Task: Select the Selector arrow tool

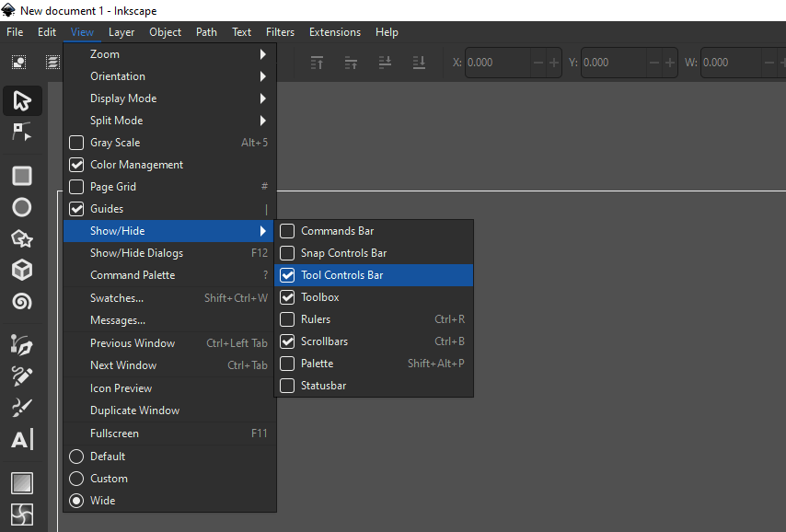Action: tap(22, 100)
